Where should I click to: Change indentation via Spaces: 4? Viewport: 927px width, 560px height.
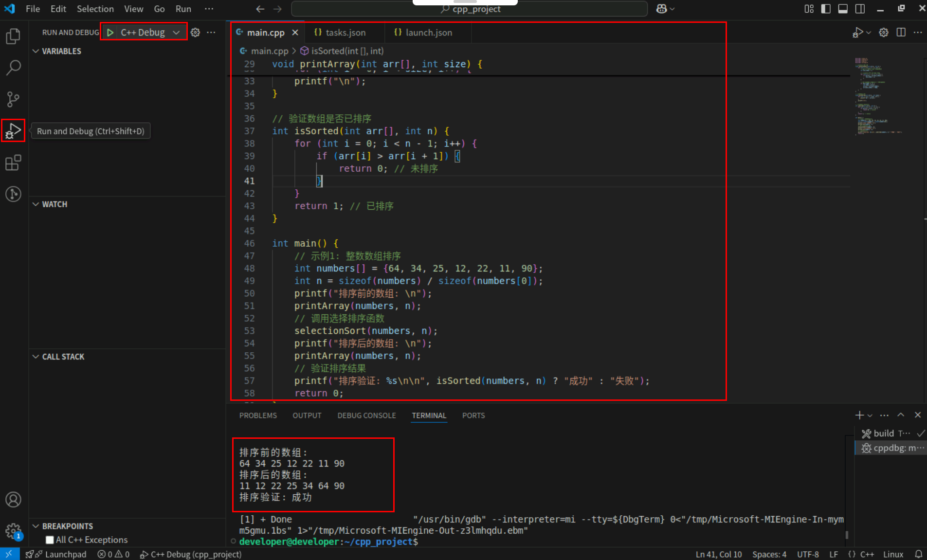point(769,554)
